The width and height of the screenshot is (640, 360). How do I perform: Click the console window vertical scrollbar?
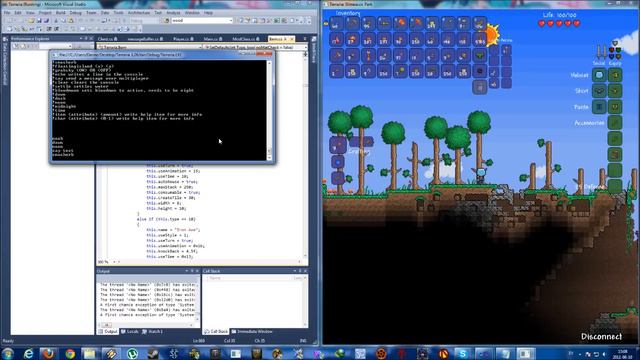(x=269, y=110)
